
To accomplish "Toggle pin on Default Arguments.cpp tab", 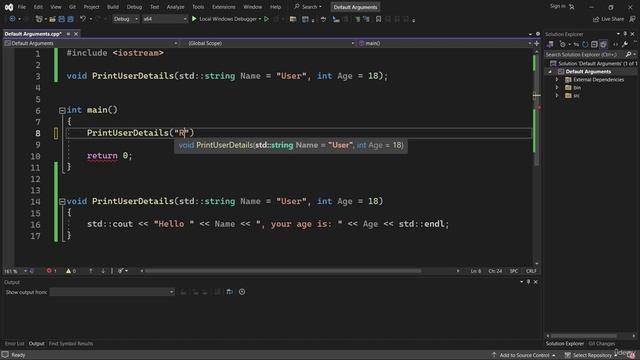I will (x=68, y=34).
